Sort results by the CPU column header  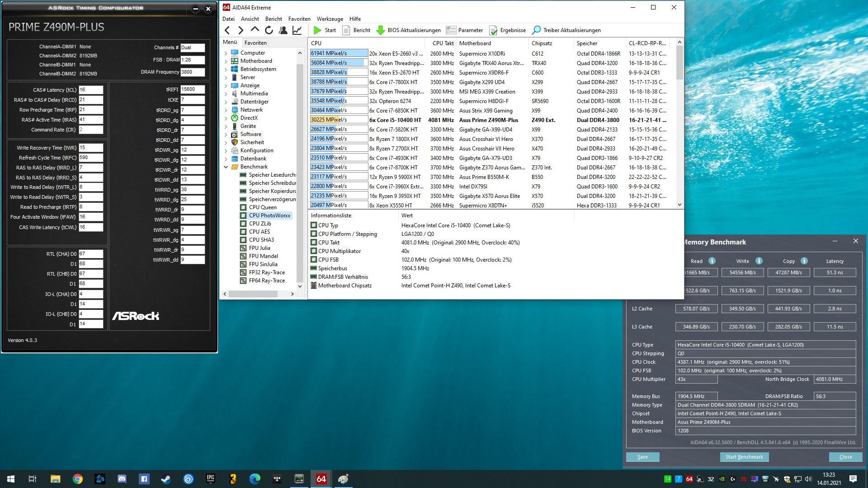367,43
